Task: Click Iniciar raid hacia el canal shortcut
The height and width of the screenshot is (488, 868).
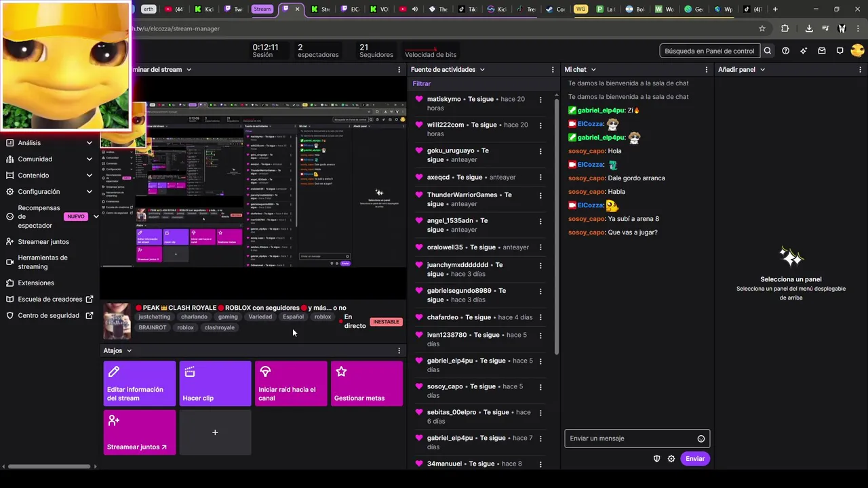Action: click(291, 384)
